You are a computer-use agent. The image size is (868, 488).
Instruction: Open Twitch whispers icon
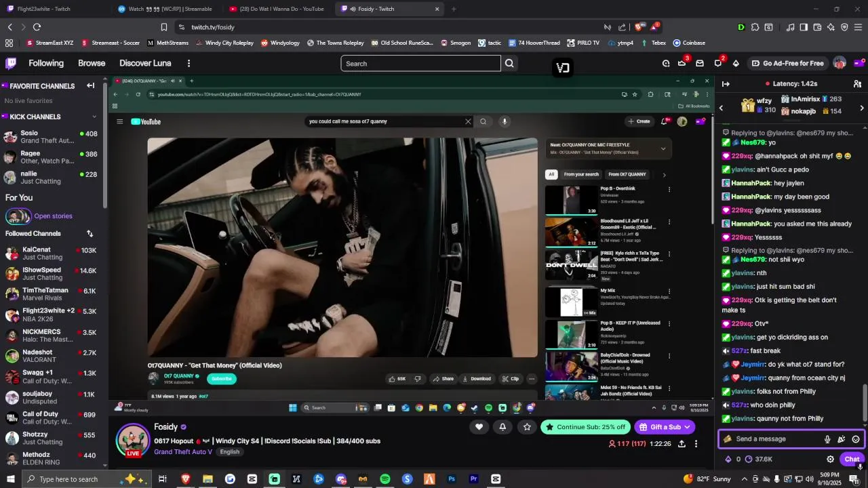pos(718,63)
